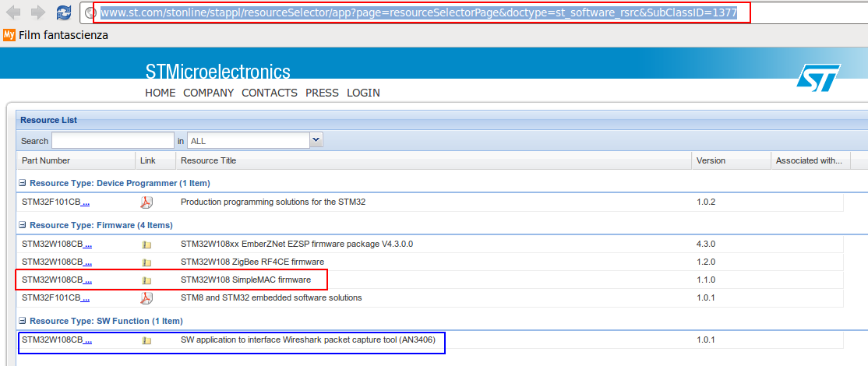Click the ST logo
Image resolution: width=868 pixels, height=366 pixels.
pyautogui.click(x=818, y=78)
